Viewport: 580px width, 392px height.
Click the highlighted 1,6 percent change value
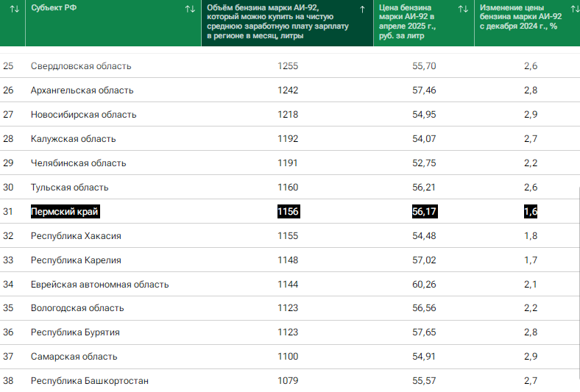(x=530, y=212)
